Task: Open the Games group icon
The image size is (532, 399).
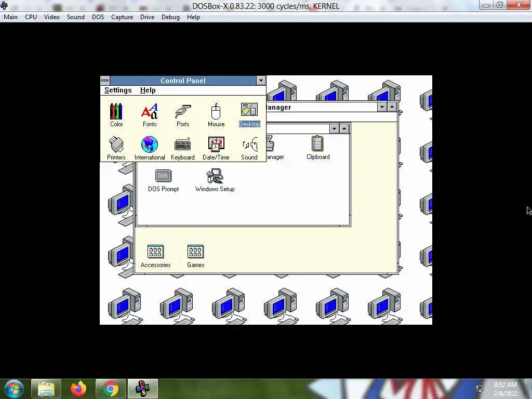Action: coord(195,256)
